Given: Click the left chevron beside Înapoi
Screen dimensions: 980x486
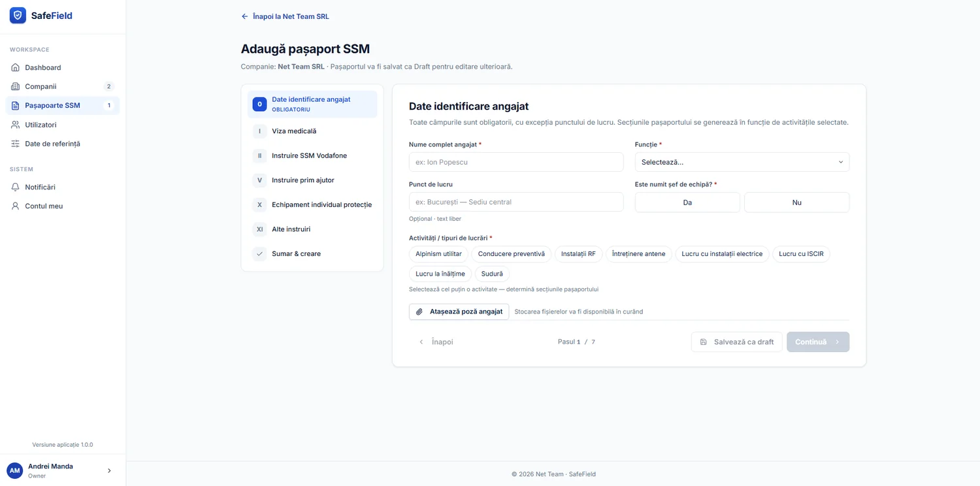Looking at the screenshot, I should point(421,342).
